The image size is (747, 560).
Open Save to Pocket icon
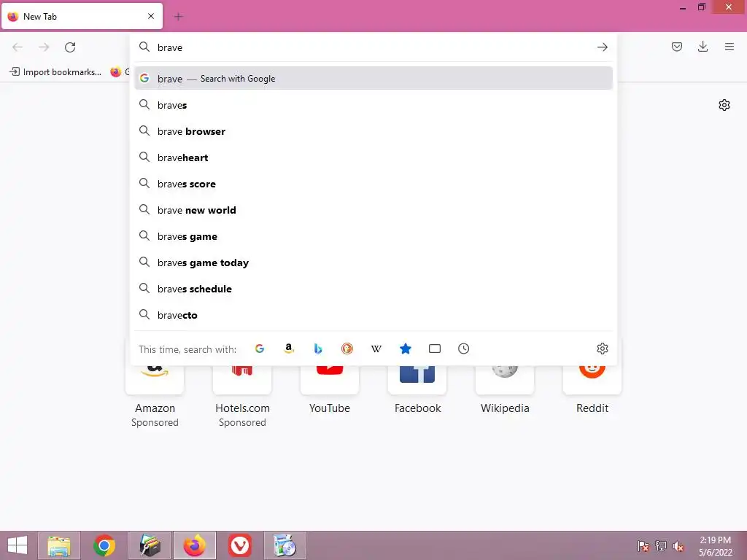676,47
